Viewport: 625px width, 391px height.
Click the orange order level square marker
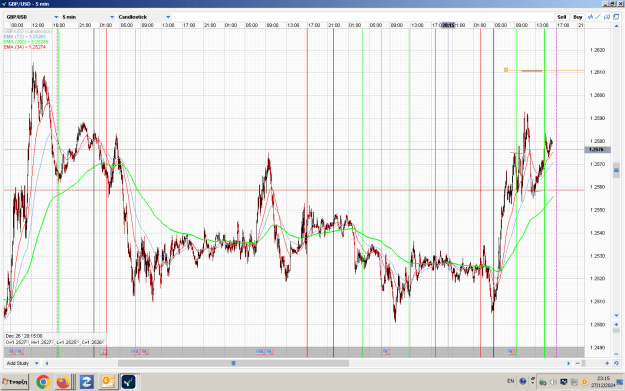(506, 70)
